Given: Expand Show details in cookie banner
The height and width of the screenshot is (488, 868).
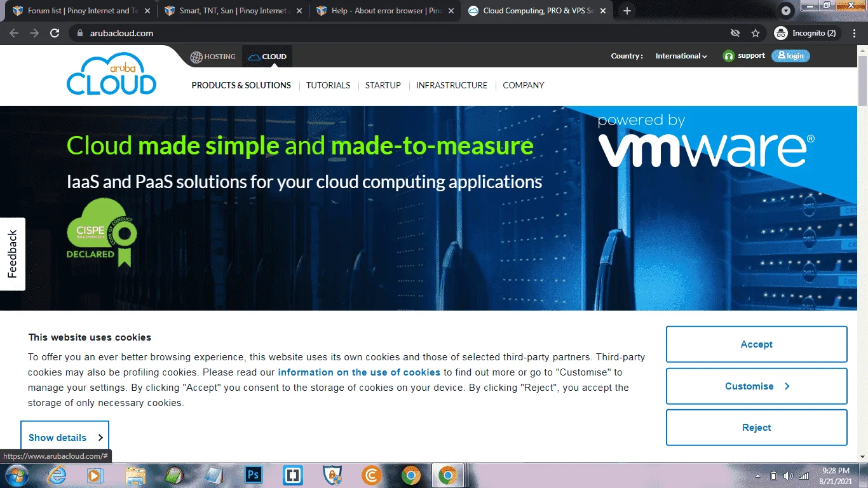Looking at the screenshot, I should pyautogui.click(x=65, y=437).
